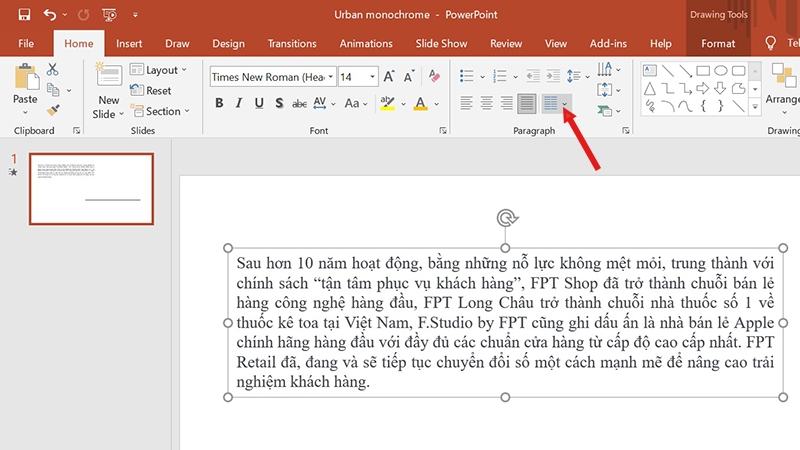
Task: Open the Design tab
Action: (x=229, y=44)
